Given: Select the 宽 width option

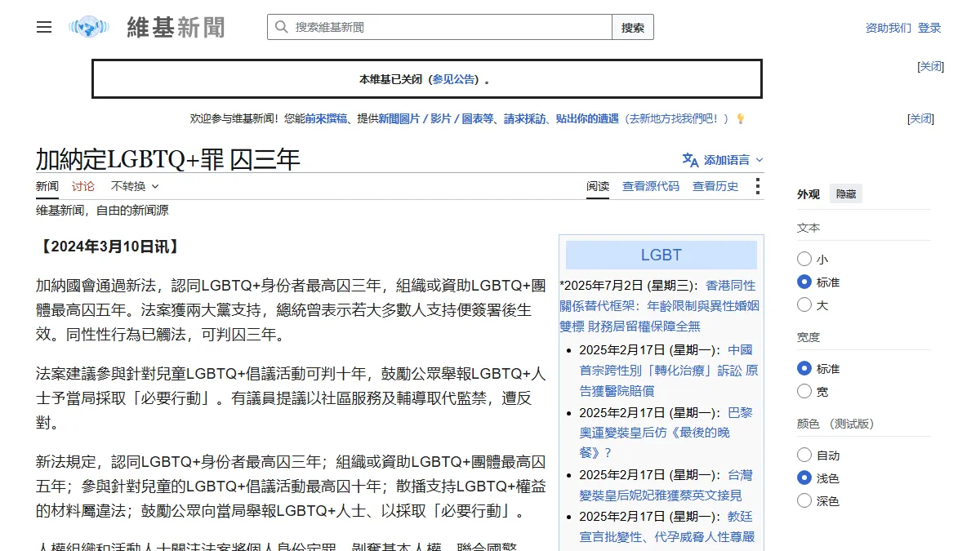Looking at the screenshot, I should [804, 391].
